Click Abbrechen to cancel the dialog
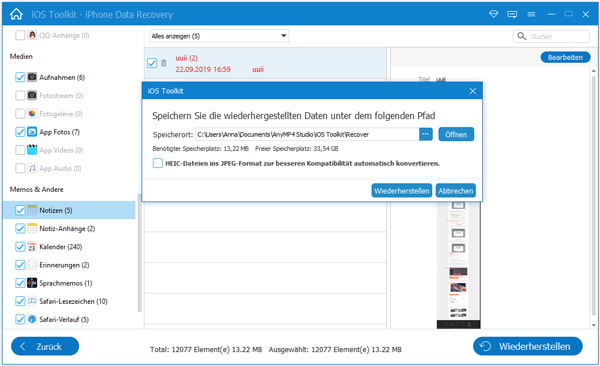This screenshot has width=600, height=366. point(455,191)
